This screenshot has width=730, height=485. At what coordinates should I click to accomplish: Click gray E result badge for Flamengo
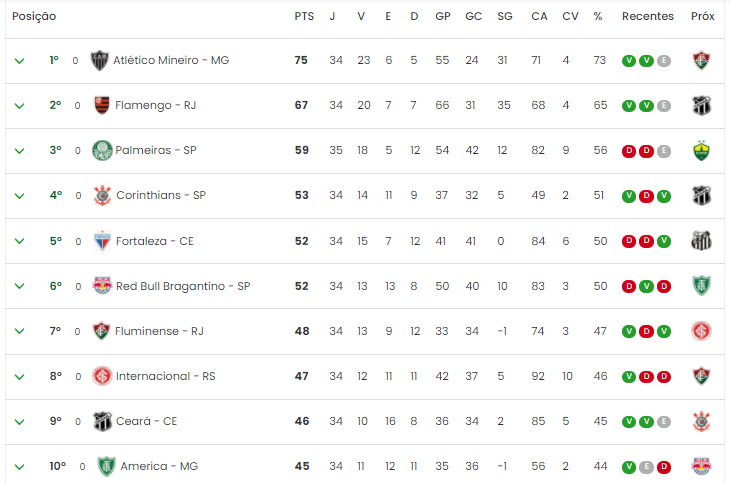coord(664,106)
